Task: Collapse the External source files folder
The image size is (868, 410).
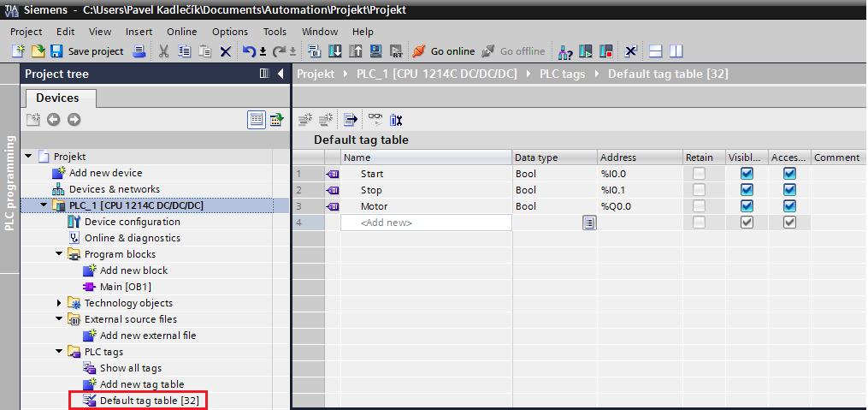Action: coord(59,319)
